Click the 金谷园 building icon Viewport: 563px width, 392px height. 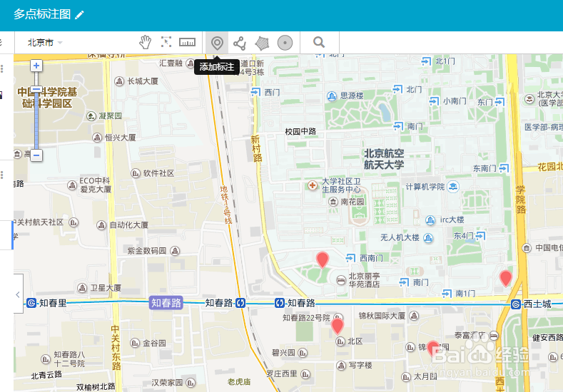135,343
